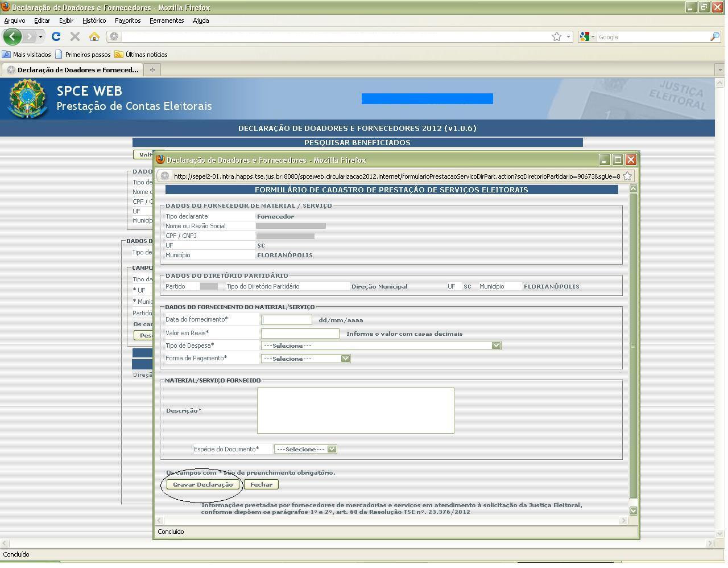The width and height of the screenshot is (728, 568).
Task: Open the Google search engine selector
Action: (587, 36)
